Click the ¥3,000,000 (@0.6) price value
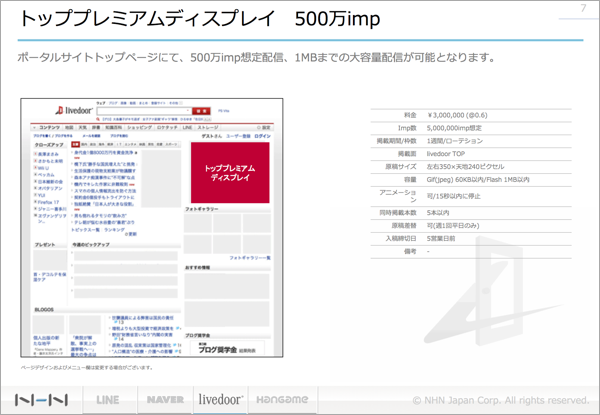The image size is (600, 415). (457, 115)
